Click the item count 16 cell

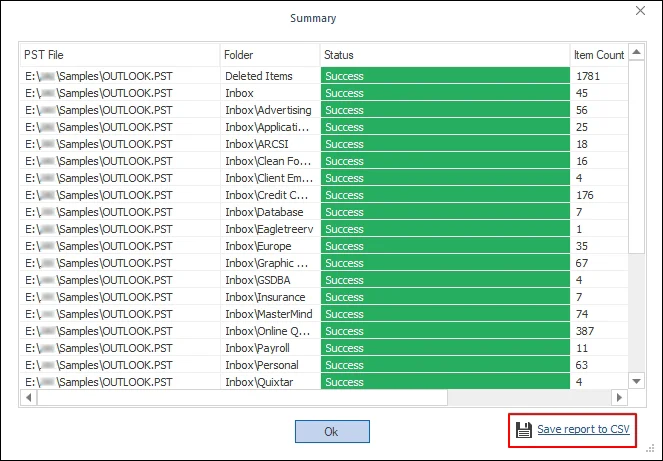point(599,161)
